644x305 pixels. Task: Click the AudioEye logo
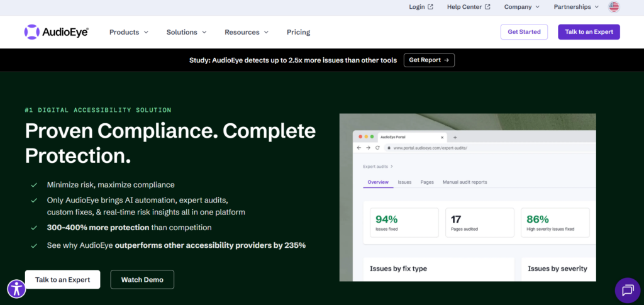[56, 32]
